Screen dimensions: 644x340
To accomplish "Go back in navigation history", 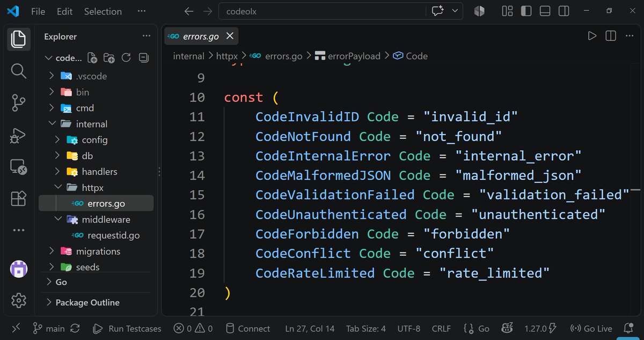I will 188,11.
